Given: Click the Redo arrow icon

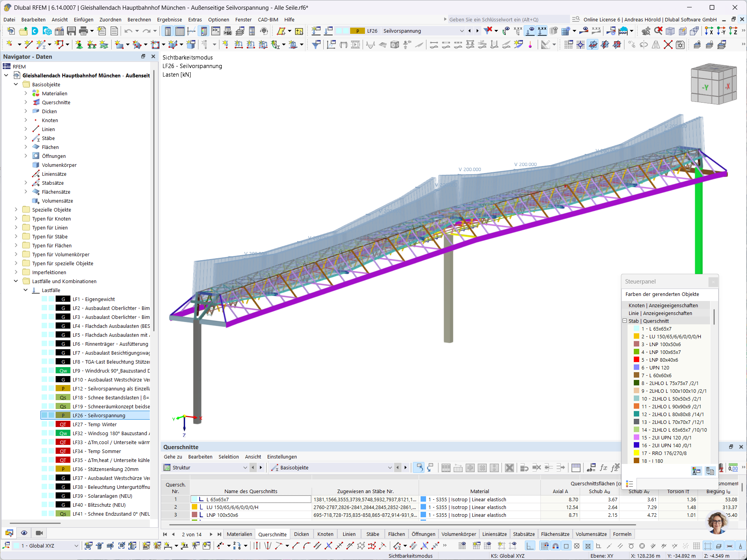Looking at the screenshot, I should click(x=146, y=31).
